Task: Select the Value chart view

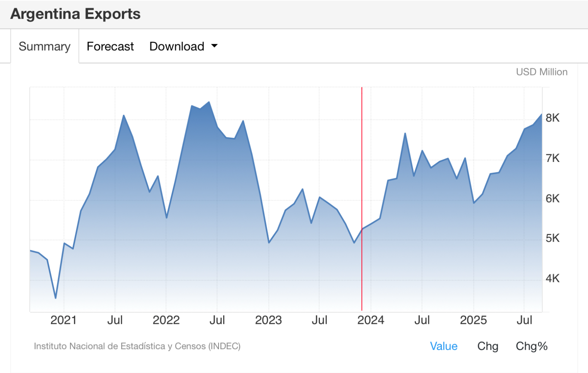Action: pyautogui.click(x=444, y=346)
